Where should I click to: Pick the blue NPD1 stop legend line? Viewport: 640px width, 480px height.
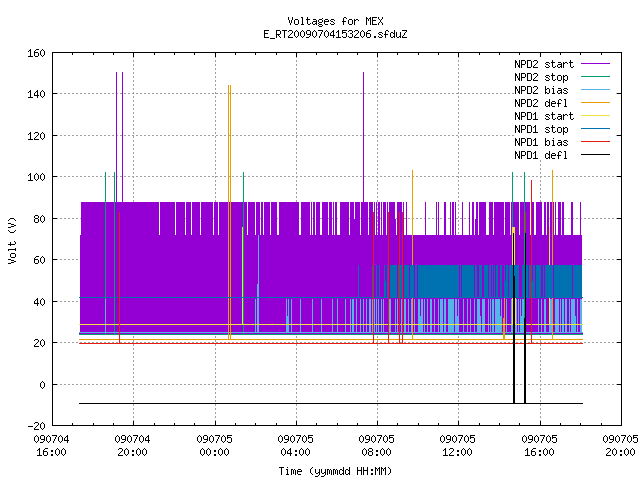[x=595, y=129]
